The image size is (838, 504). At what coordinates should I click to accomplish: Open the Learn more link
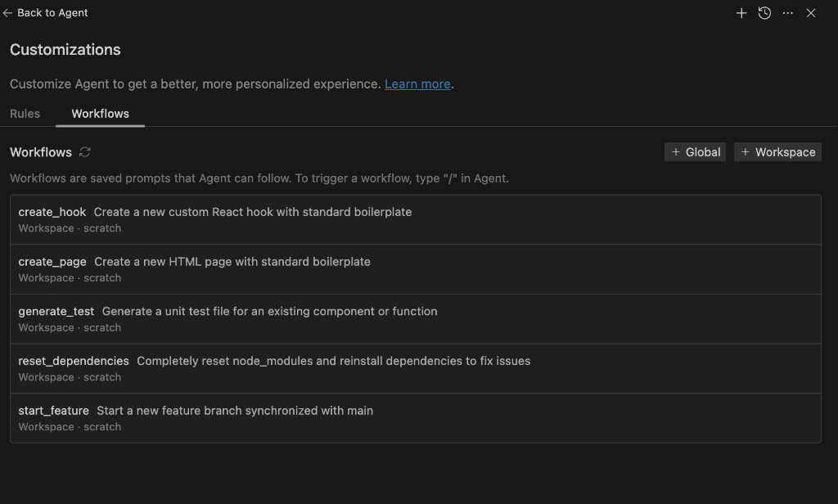coord(417,84)
